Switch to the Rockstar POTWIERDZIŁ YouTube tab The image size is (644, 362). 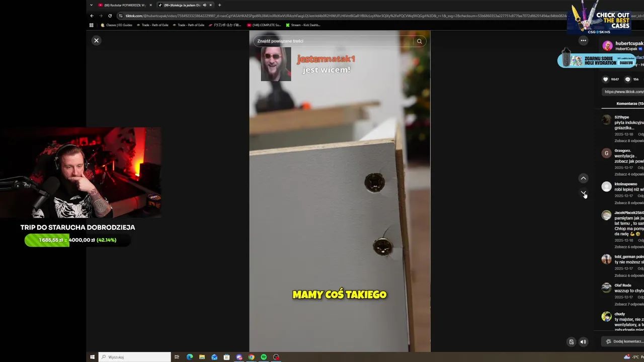coord(125,5)
